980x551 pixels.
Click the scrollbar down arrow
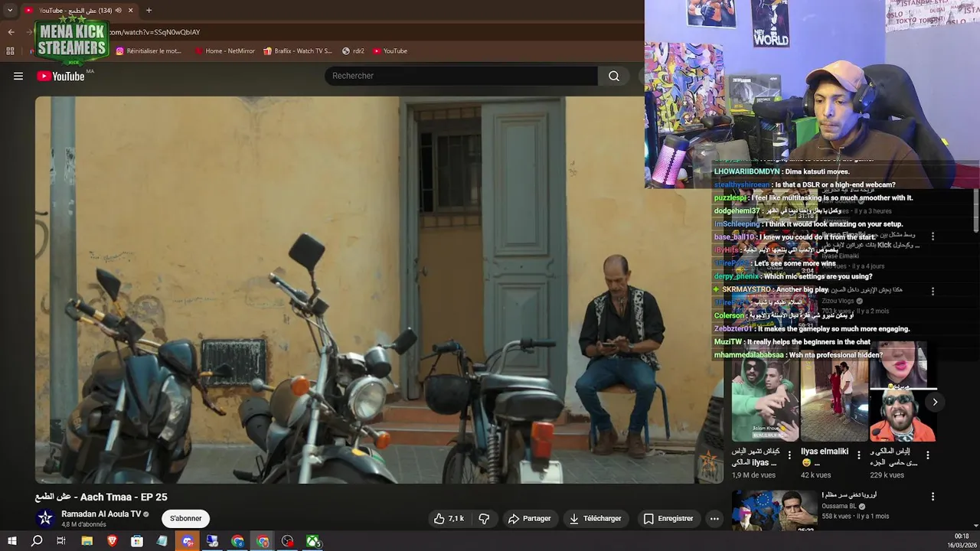click(975, 527)
